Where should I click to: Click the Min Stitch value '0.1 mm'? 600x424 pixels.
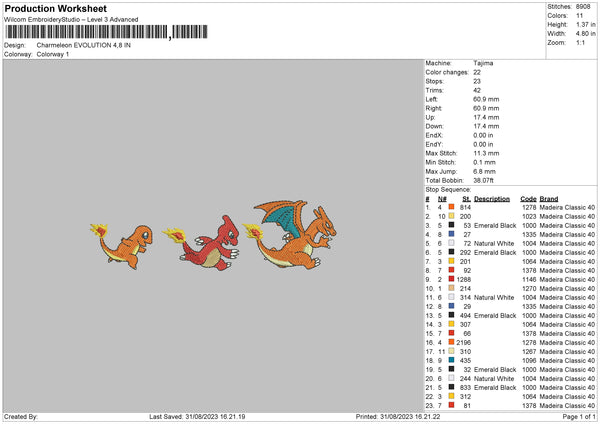coord(484,162)
